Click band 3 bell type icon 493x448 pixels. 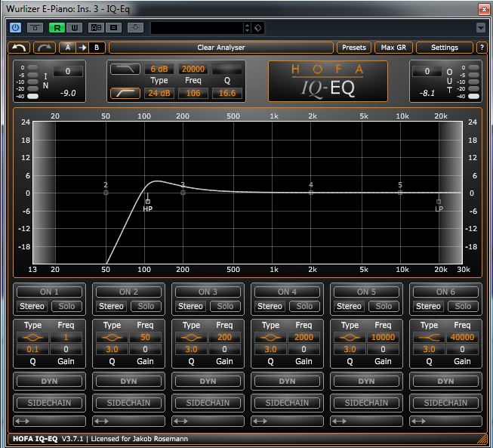[191, 337]
